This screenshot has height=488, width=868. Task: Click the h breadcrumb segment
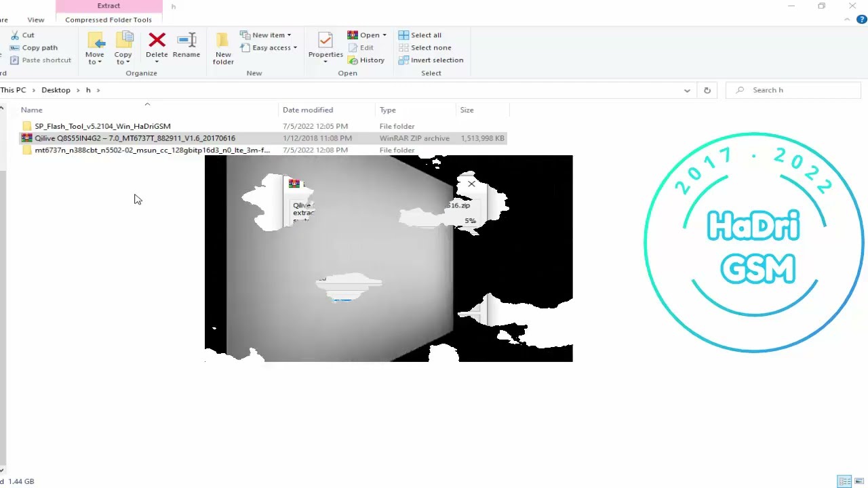point(88,90)
